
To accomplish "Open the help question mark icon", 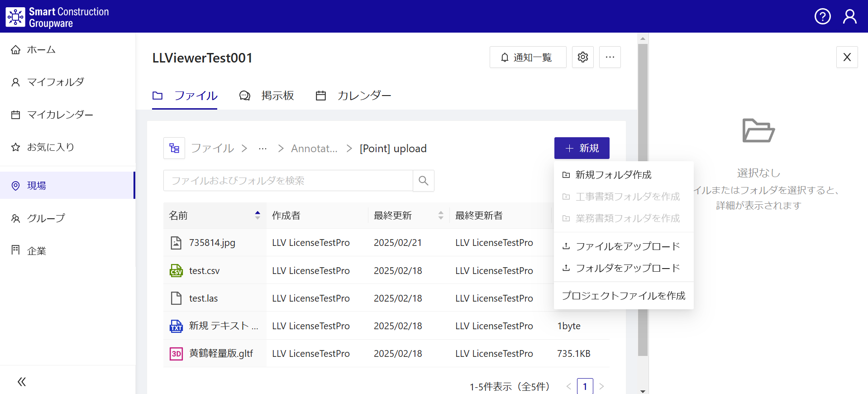I will tap(822, 16).
